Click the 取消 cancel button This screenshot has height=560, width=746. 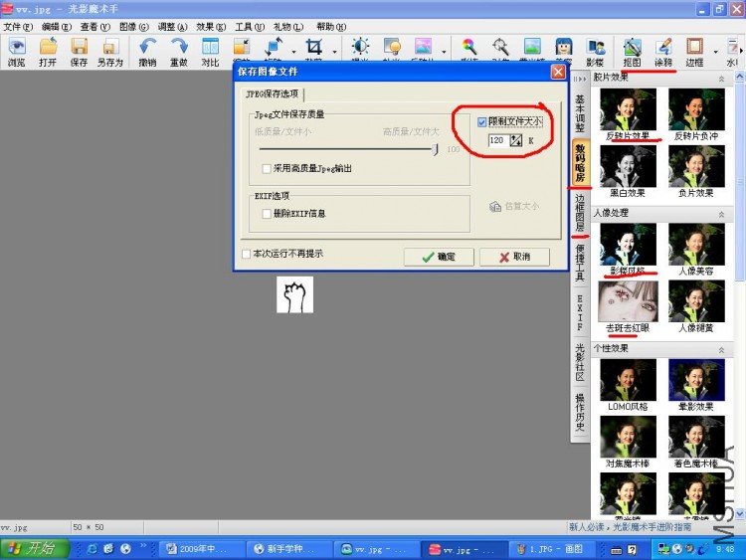point(514,257)
